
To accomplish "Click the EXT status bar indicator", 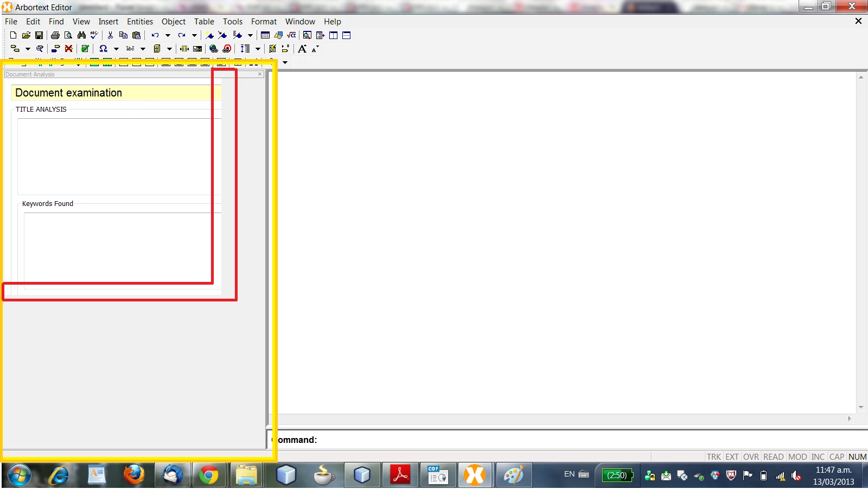I will [732, 457].
